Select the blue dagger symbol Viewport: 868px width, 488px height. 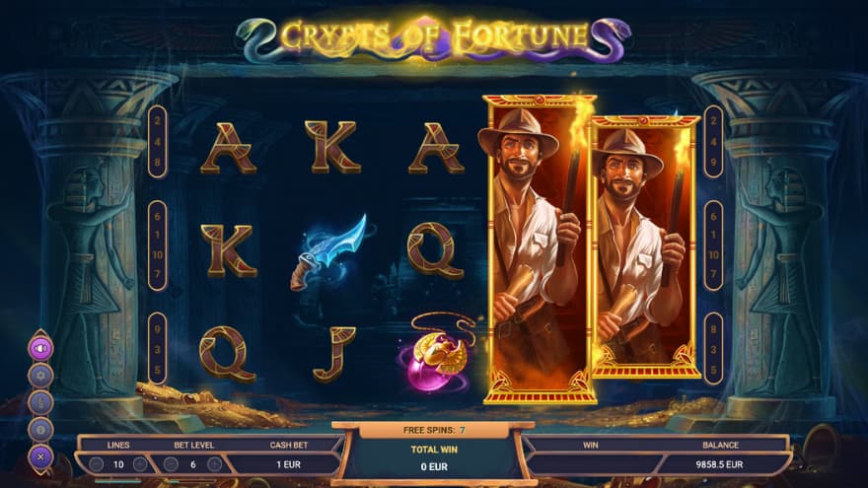(331, 252)
